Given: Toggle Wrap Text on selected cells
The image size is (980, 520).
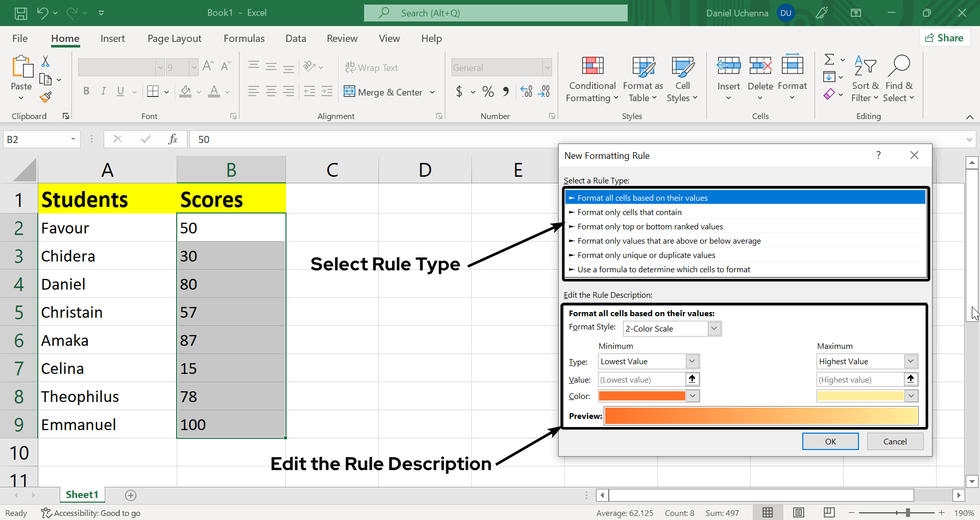Looking at the screenshot, I should coord(371,67).
